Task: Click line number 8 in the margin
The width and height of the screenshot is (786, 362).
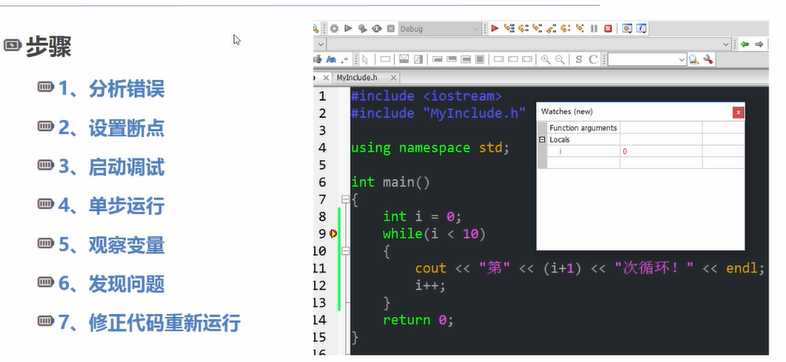Action: coord(321,217)
